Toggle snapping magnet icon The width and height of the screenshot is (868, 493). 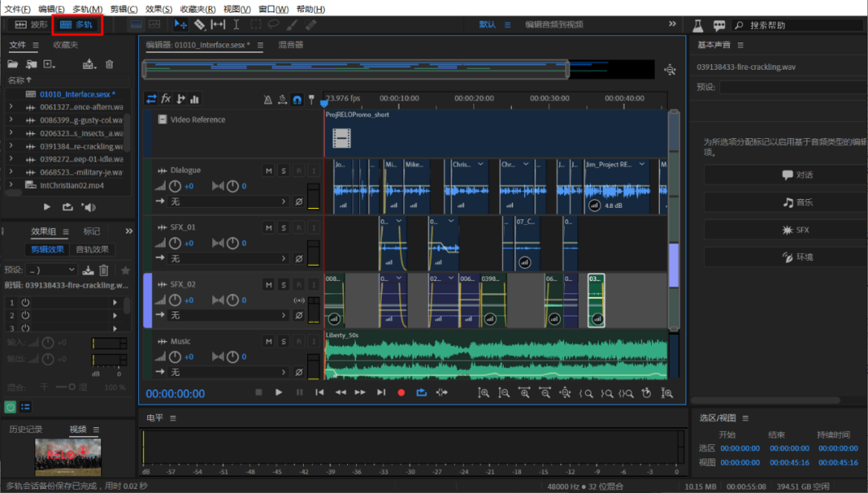click(297, 100)
